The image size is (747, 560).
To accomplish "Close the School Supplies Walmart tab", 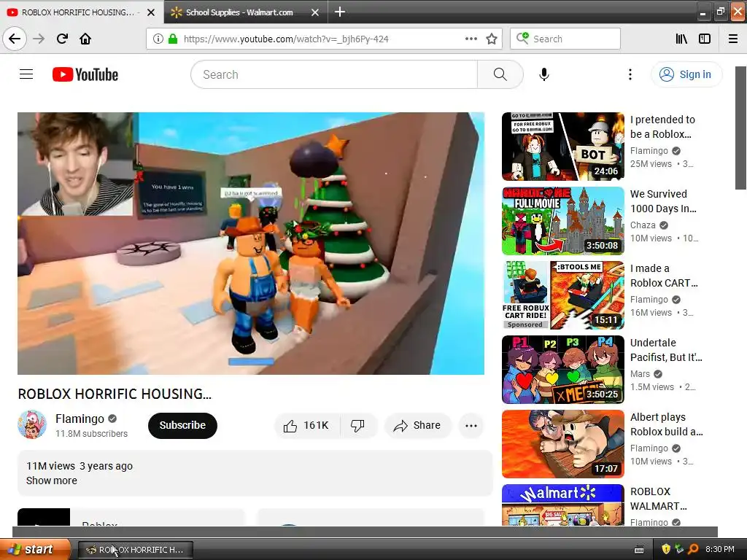I will tap(315, 12).
